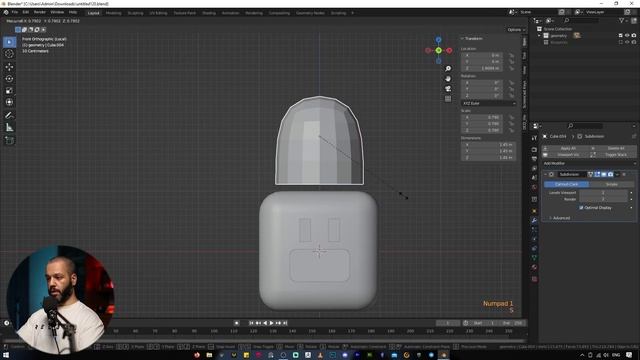This screenshot has width=640, height=360.
Task: Switch to the Shading workspace tab
Action: coord(209,13)
